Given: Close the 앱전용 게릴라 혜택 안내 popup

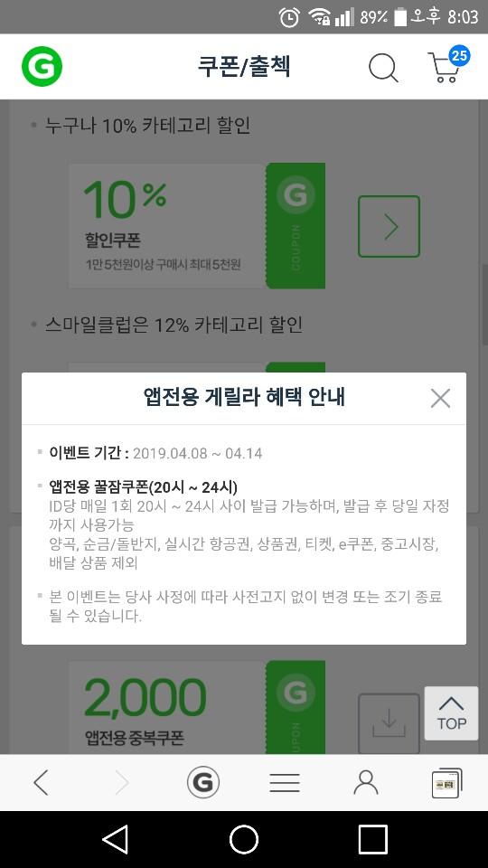Looking at the screenshot, I should [440, 398].
